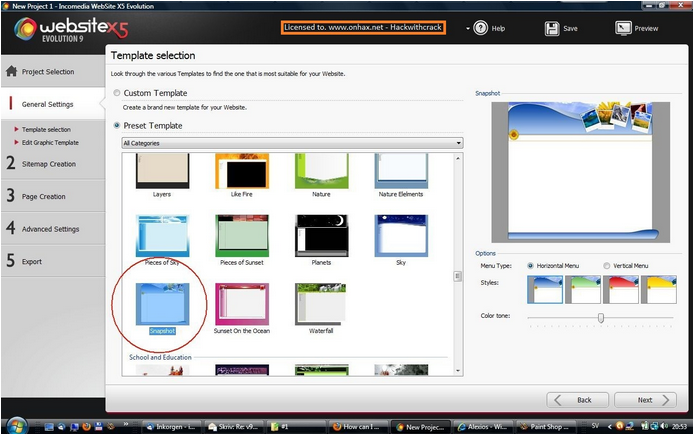The height and width of the screenshot is (435, 699).
Task: Choose the red menu style thumbnail
Action: pos(620,289)
